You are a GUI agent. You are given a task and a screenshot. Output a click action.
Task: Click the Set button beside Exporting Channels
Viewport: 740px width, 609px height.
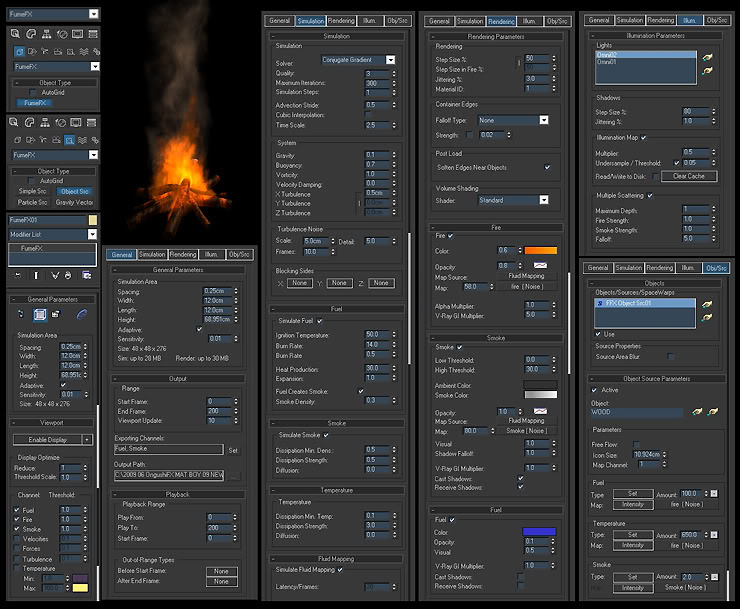[233, 450]
